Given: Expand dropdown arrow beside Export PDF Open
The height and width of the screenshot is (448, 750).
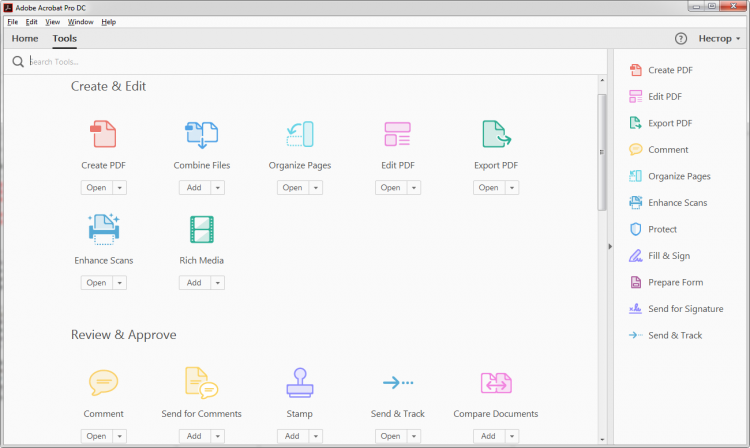Looking at the screenshot, I should coord(512,187).
